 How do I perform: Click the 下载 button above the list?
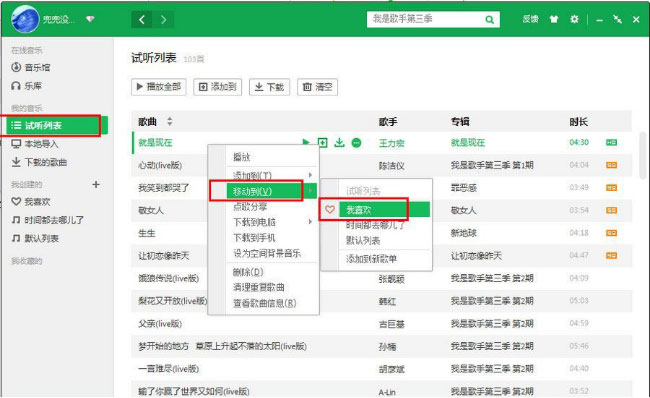point(269,87)
